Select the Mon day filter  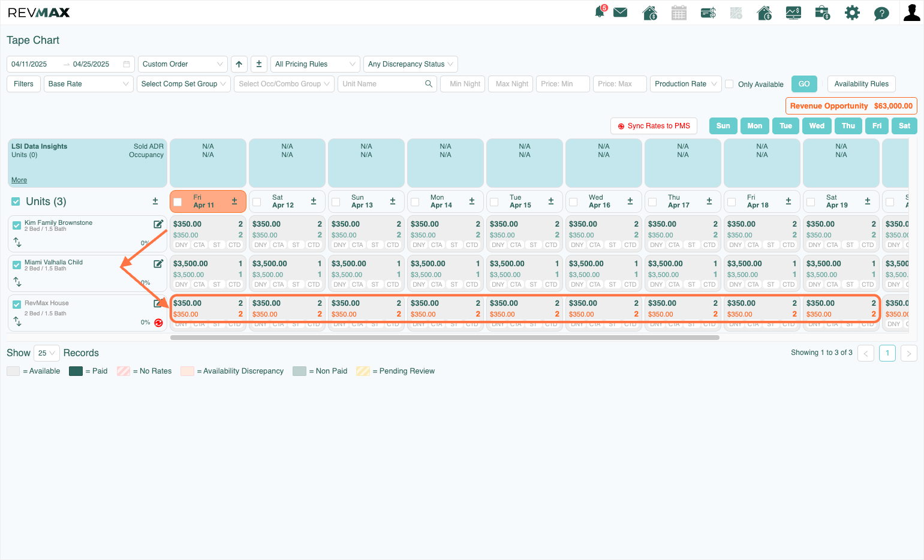point(755,126)
